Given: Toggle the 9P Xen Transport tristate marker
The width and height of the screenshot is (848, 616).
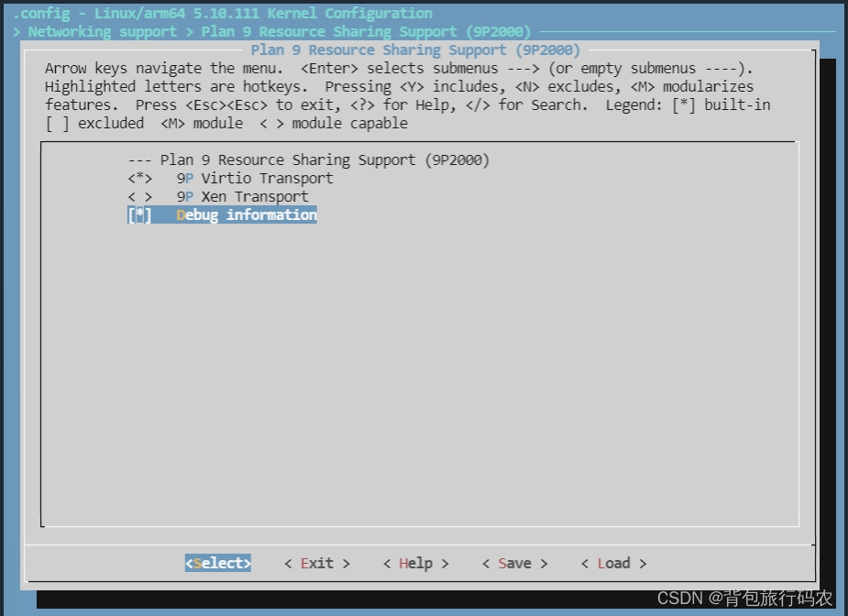Looking at the screenshot, I should (x=139, y=196).
